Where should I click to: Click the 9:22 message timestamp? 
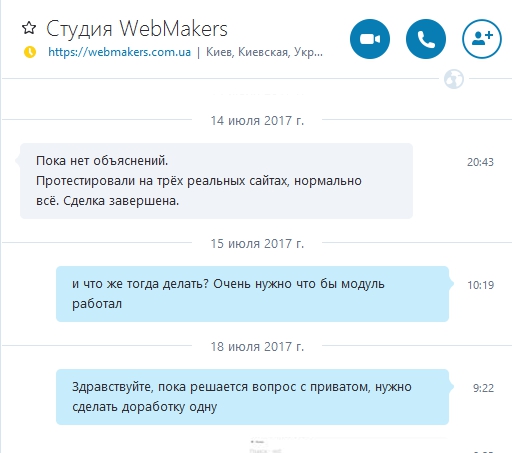click(483, 388)
